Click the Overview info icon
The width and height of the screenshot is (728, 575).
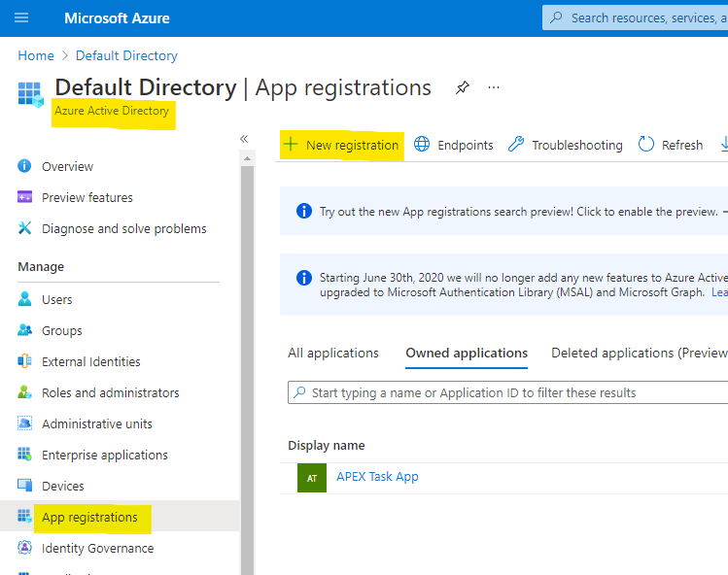[25, 166]
